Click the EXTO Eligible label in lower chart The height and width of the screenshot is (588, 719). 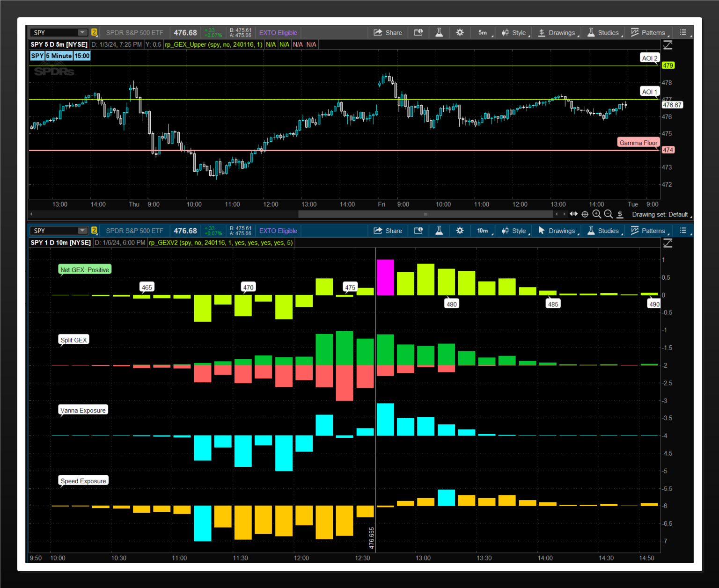pyautogui.click(x=278, y=231)
